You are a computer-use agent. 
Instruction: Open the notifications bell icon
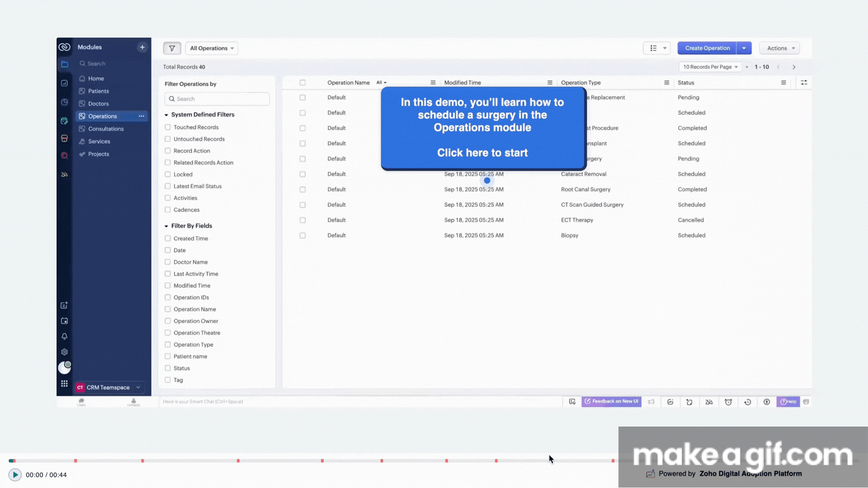[64, 337]
